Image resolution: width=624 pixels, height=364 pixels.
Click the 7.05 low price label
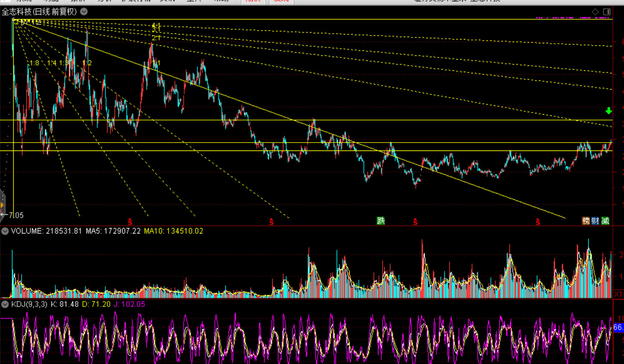[x=16, y=215]
